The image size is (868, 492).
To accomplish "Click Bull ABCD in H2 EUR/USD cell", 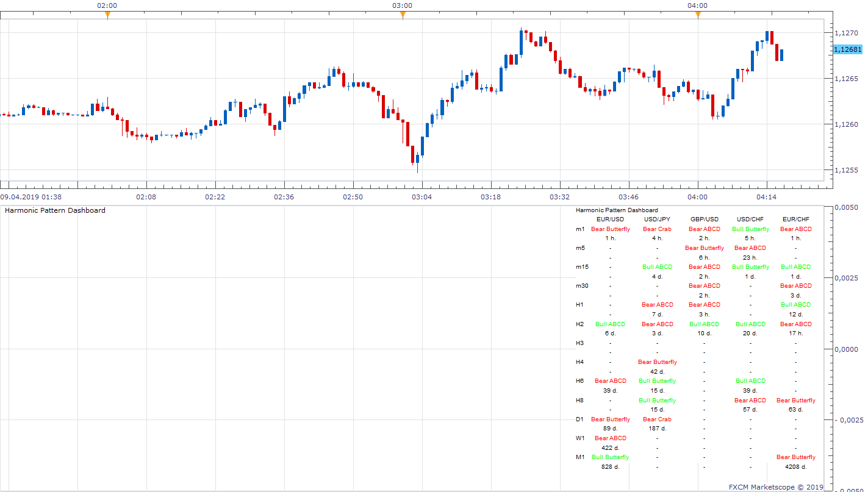I will [x=611, y=324].
